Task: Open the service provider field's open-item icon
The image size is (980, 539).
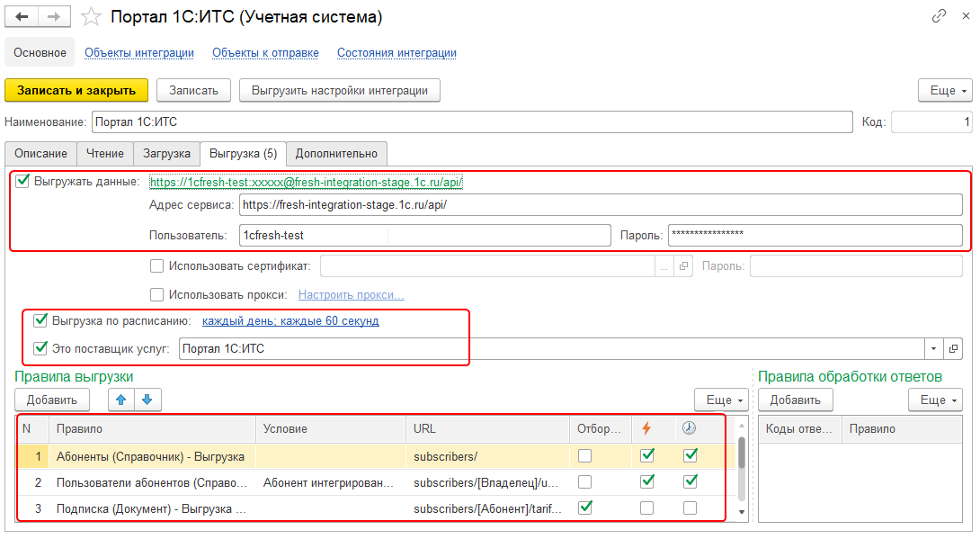Action: [953, 348]
